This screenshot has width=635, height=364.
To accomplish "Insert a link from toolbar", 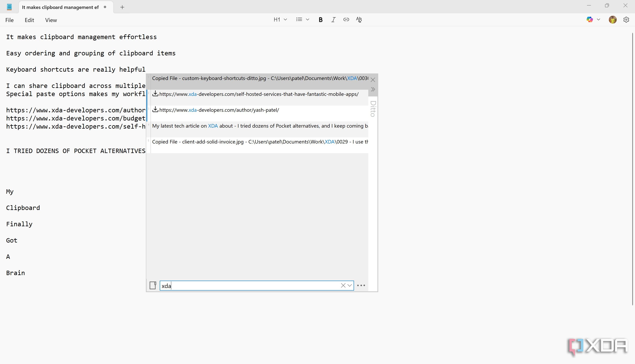I will [x=346, y=19].
